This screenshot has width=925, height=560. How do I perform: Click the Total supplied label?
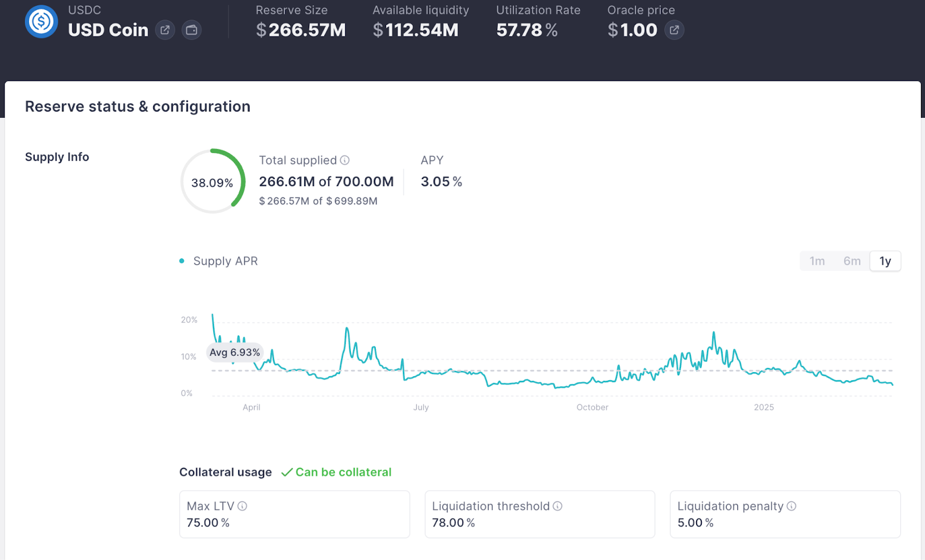pos(298,160)
